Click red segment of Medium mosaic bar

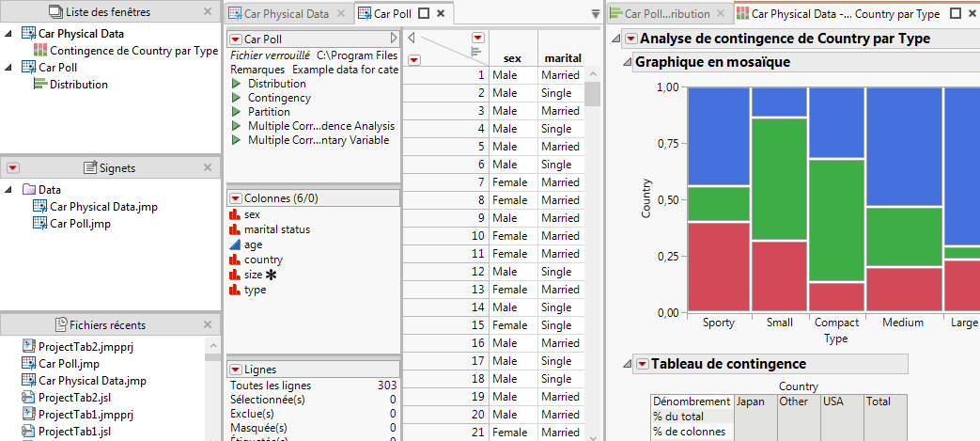tap(903, 289)
